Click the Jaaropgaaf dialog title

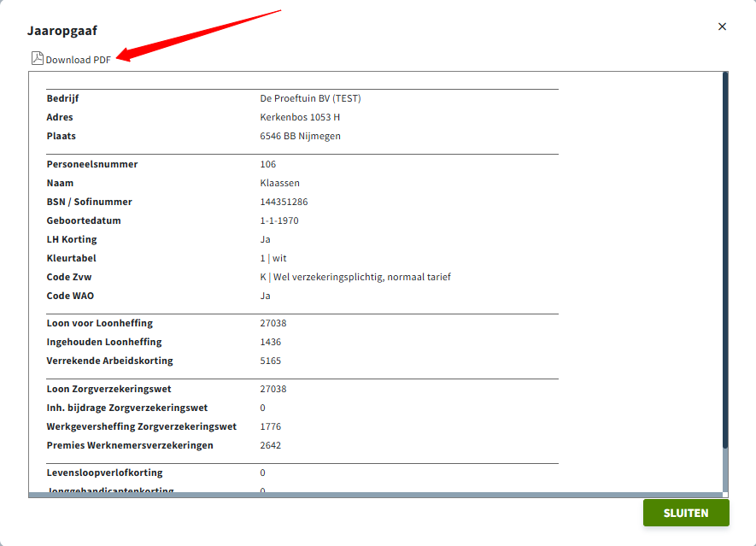[x=62, y=31]
